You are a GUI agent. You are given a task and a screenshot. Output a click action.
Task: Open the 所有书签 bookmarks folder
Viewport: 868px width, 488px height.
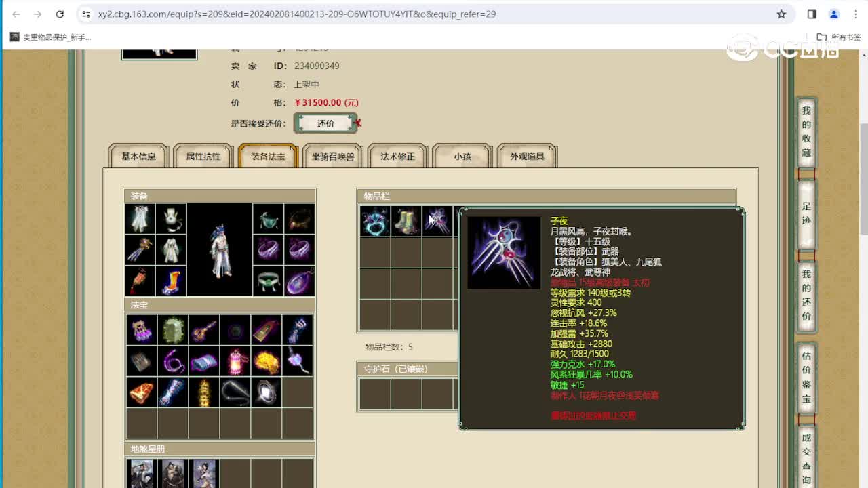[x=839, y=37]
